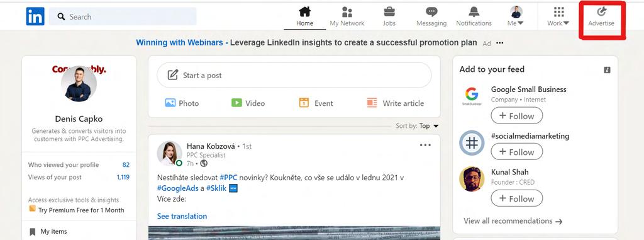The width and height of the screenshot is (644, 240).
Task: Open Messaging chat bubble icon
Action: [431, 11]
